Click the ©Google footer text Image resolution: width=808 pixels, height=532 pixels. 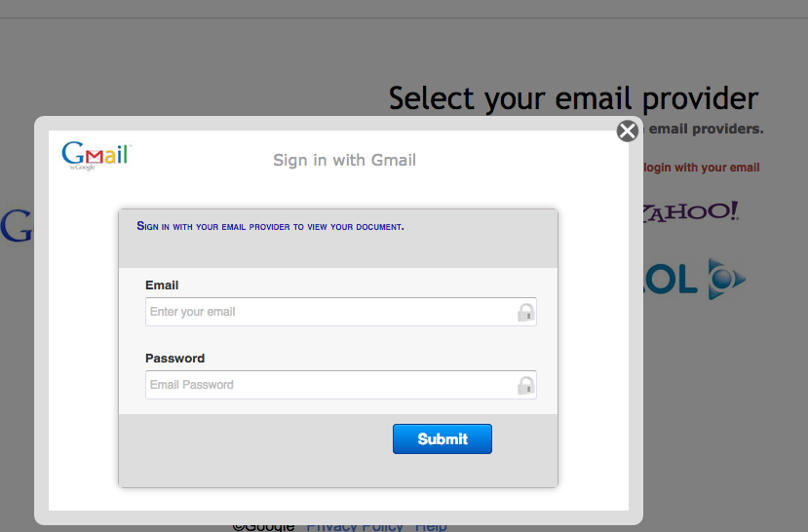263,527
